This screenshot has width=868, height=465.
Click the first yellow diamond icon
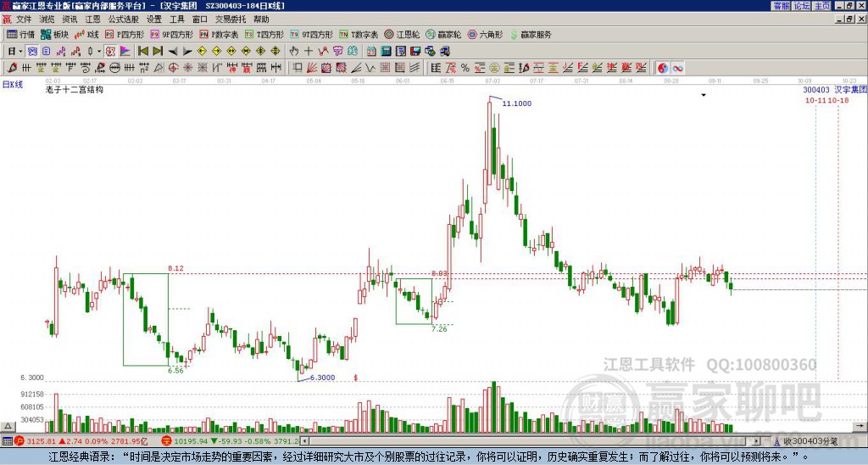click(202, 51)
